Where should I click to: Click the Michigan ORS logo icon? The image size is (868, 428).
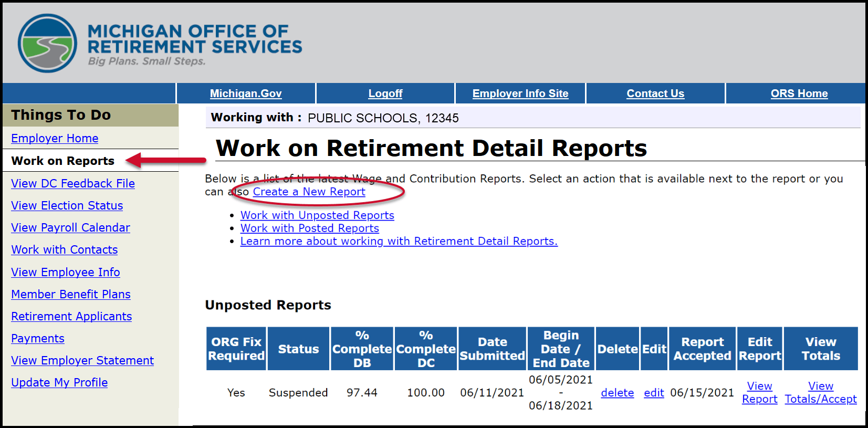(x=47, y=43)
